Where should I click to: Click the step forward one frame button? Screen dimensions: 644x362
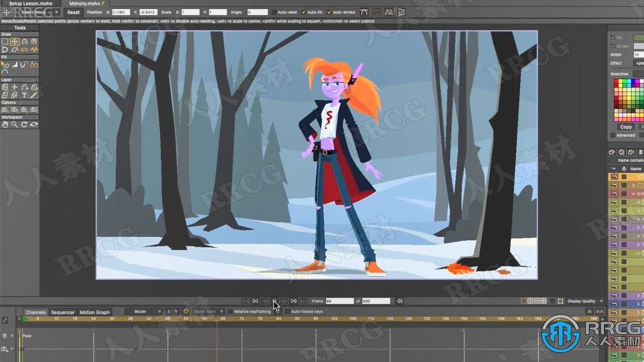[284, 301]
